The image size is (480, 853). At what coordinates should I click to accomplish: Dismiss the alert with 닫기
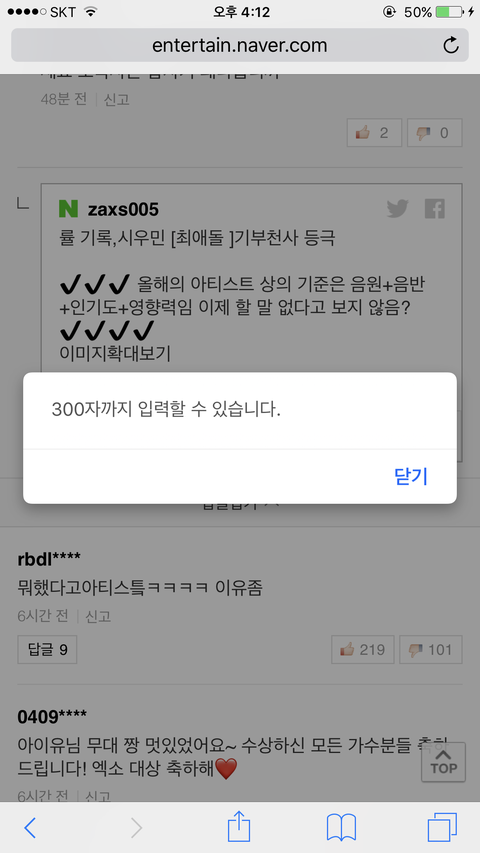tap(411, 476)
